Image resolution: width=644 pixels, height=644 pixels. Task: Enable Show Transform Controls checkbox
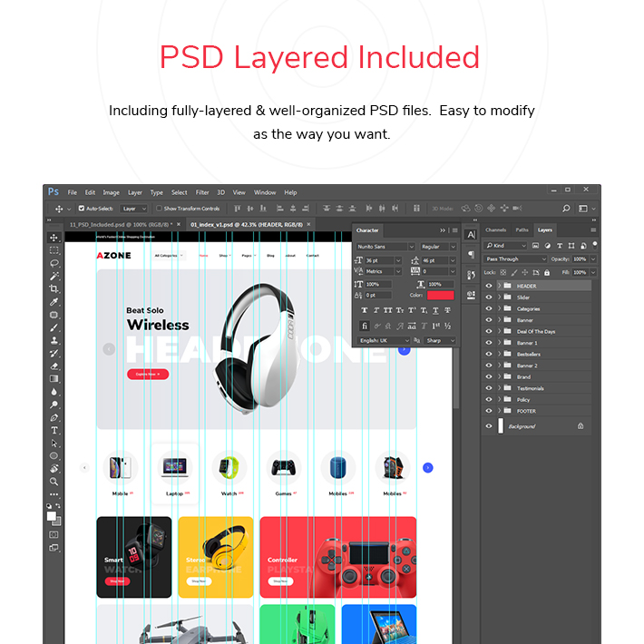coord(159,209)
